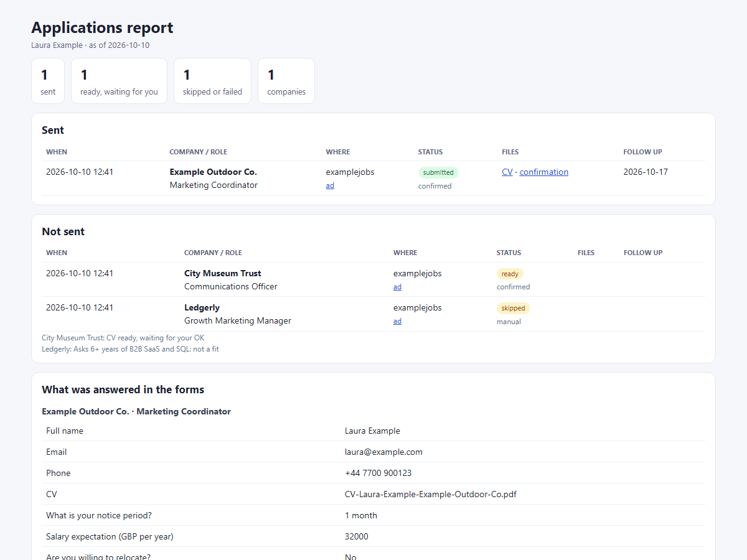Click the email value laura@example.com

(383, 452)
